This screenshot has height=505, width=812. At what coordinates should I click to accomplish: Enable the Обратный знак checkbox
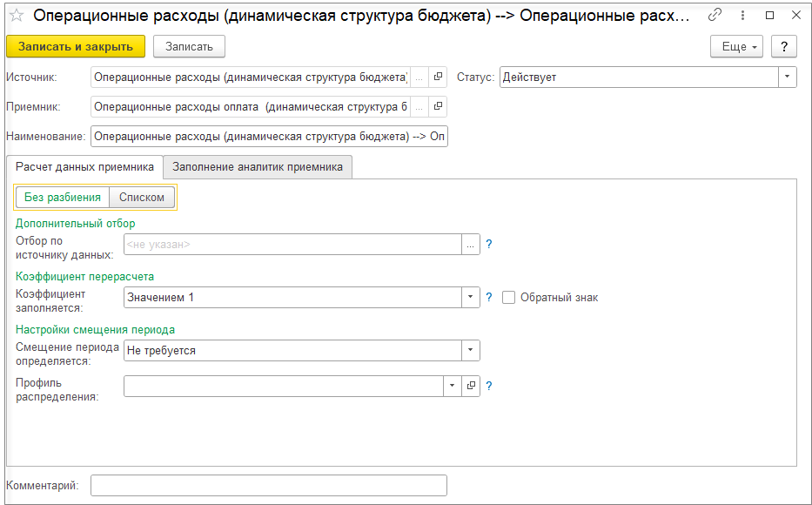click(x=509, y=298)
